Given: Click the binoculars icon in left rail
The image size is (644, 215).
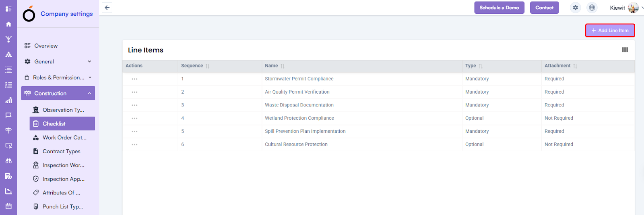Looking at the screenshot, I should [8, 161].
